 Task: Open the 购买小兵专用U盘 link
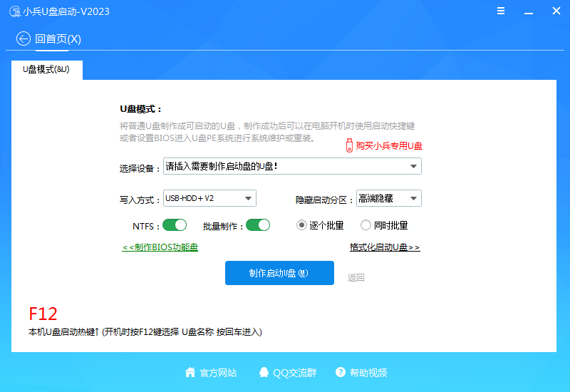pyautogui.click(x=389, y=146)
